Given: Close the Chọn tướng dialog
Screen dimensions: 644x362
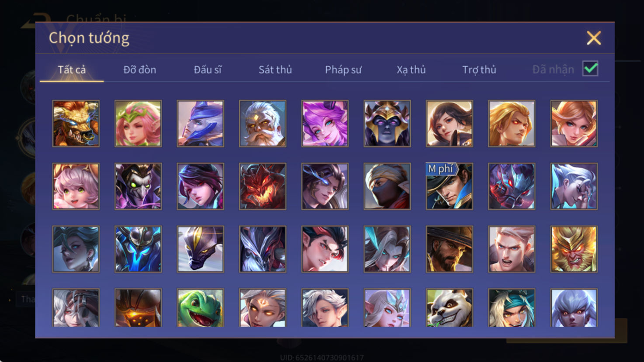Looking at the screenshot, I should [594, 38].
